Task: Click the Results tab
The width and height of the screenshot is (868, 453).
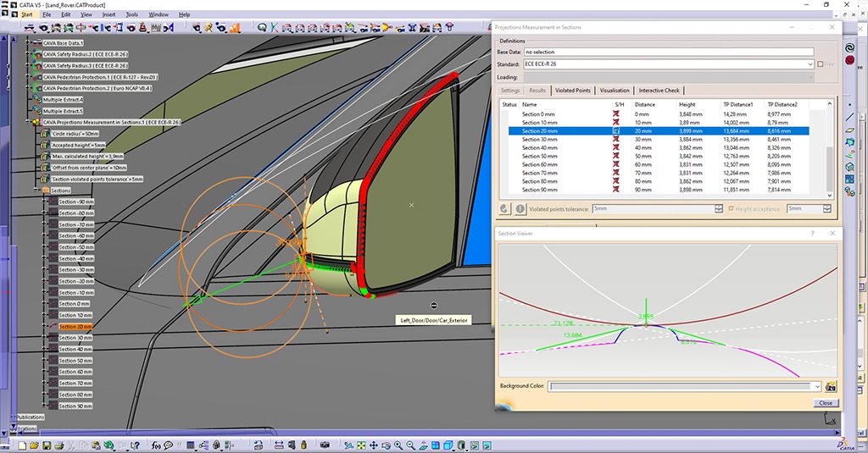Action: [537, 90]
